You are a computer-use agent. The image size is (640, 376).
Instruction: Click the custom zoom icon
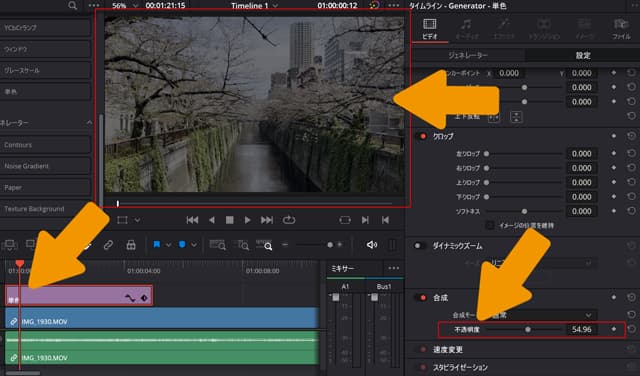264,245
